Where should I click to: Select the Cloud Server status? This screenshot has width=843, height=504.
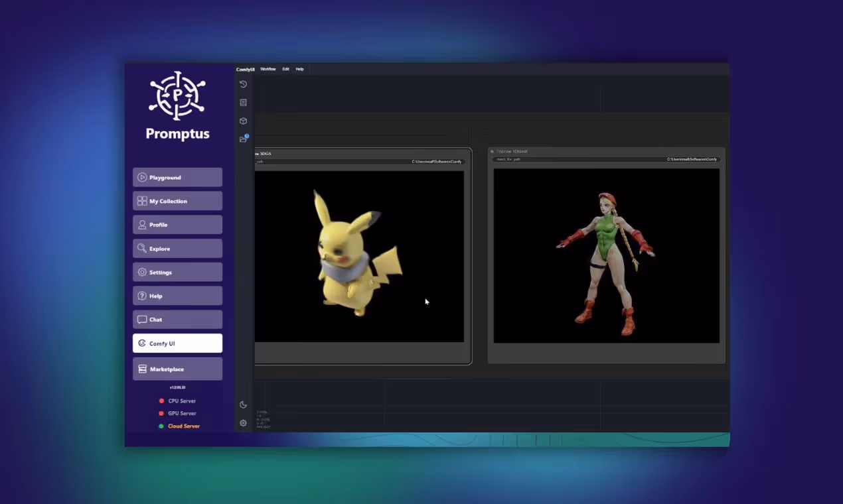[179, 426]
